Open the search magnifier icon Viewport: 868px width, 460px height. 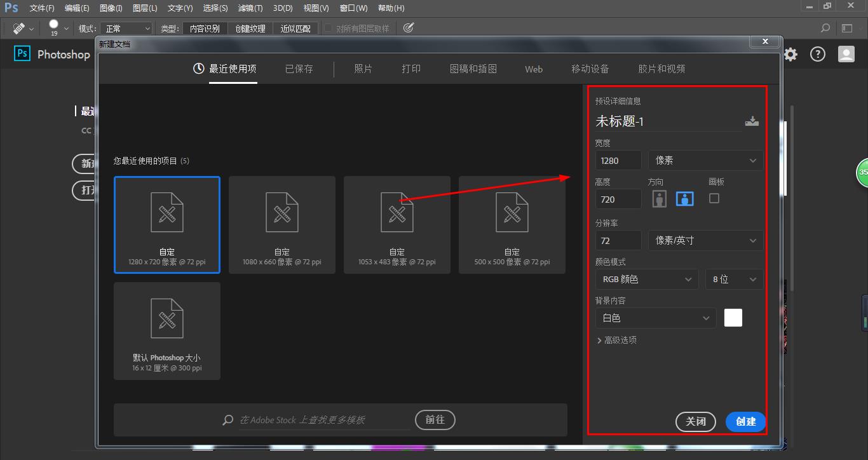[825, 27]
